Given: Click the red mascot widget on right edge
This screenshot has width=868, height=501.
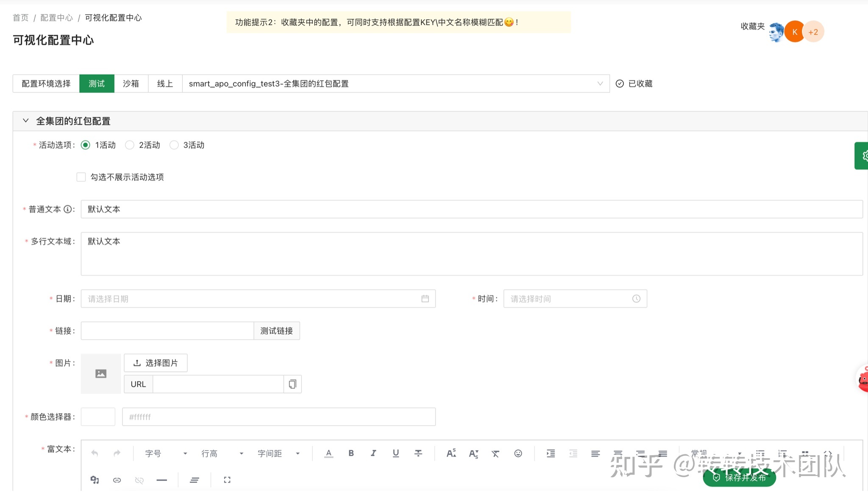Looking at the screenshot, I should click(862, 379).
